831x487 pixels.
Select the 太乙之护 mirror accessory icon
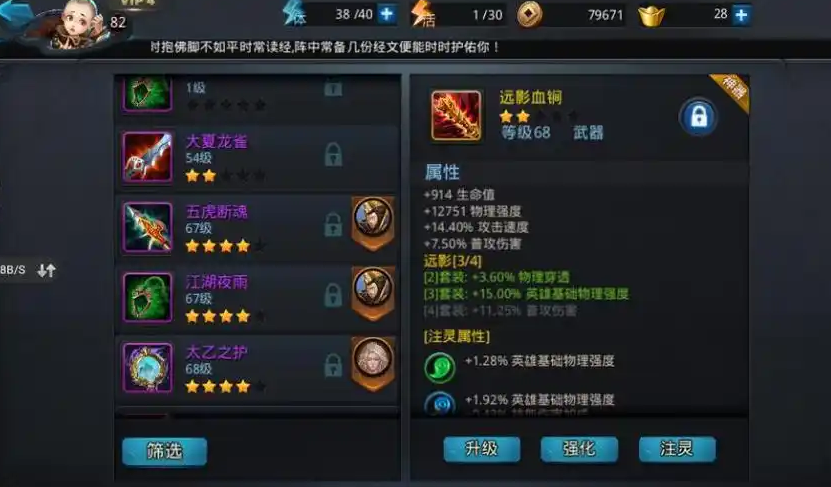(147, 368)
